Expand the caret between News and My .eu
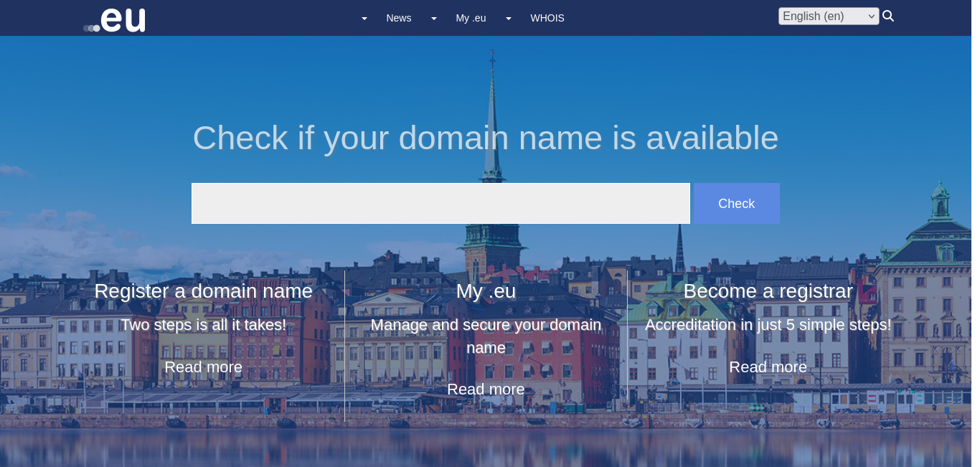The height and width of the screenshot is (467, 980). [434, 19]
